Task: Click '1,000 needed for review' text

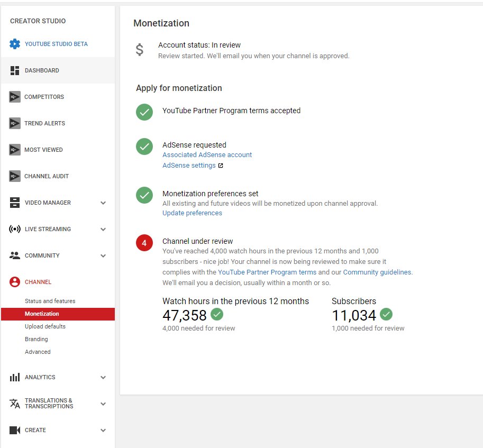Action: point(368,328)
